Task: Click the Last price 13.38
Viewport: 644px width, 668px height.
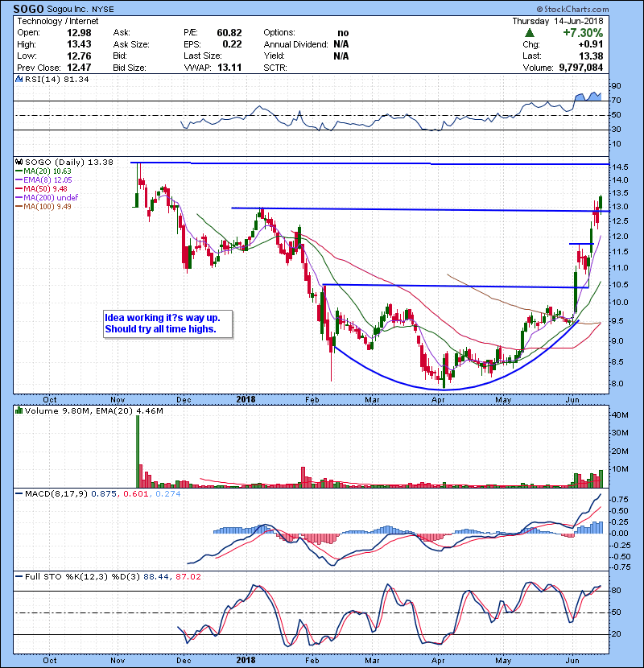Action: pos(591,56)
